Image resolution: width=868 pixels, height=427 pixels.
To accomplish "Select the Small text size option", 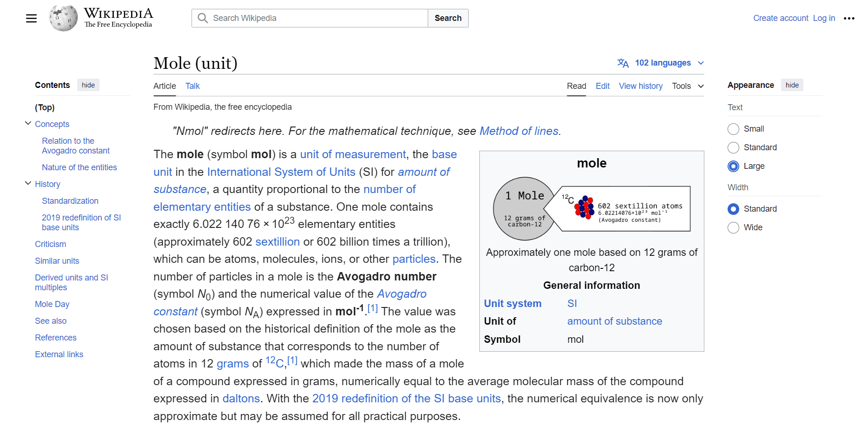I will click(x=733, y=129).
